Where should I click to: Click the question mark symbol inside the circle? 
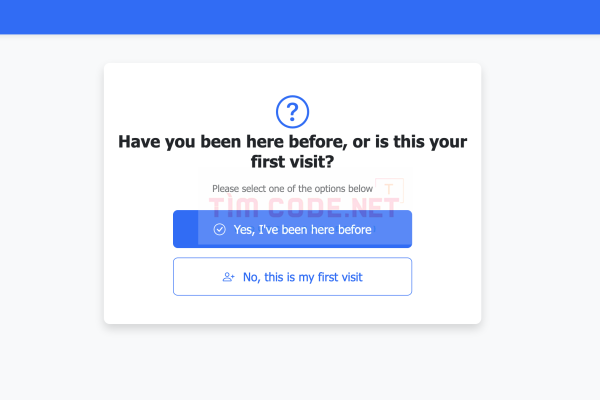[292, 112]
